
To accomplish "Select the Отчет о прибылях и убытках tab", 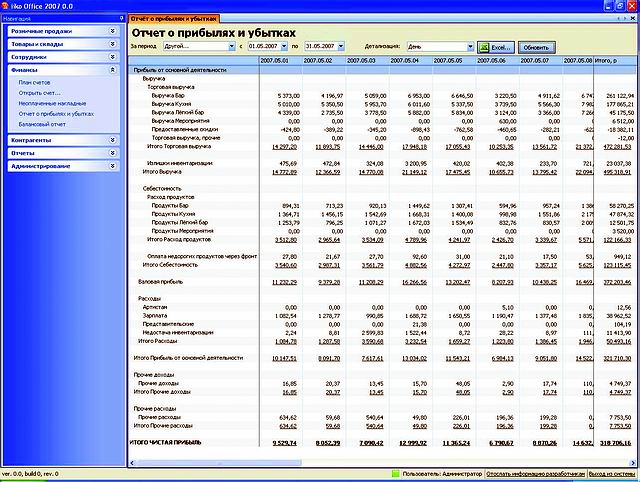I will click(174, 18).
